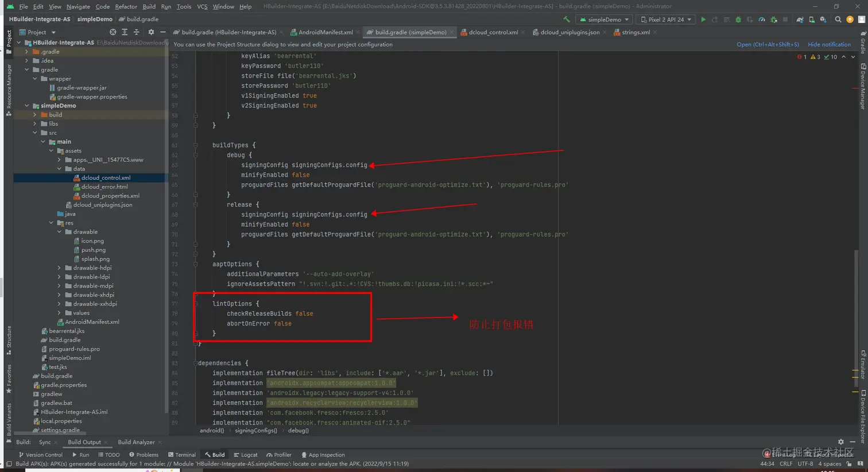Hide the Project panel with the minus icon

click(162, 32)
